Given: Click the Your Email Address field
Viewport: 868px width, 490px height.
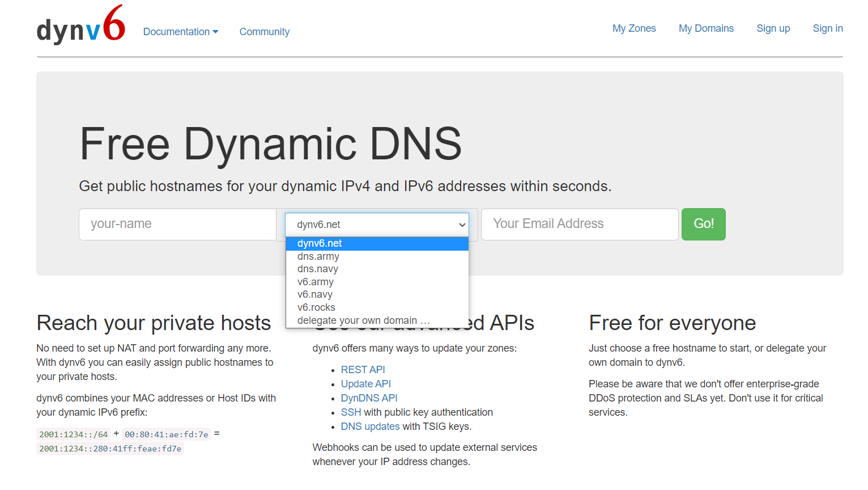Looking at the screenshot, I should coord(579,224).
